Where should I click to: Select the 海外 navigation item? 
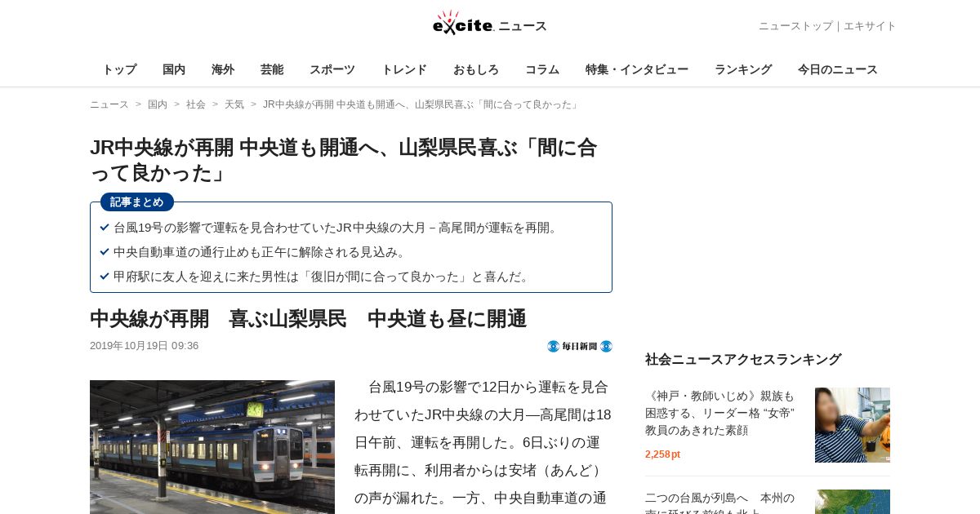tap(223, 69)
